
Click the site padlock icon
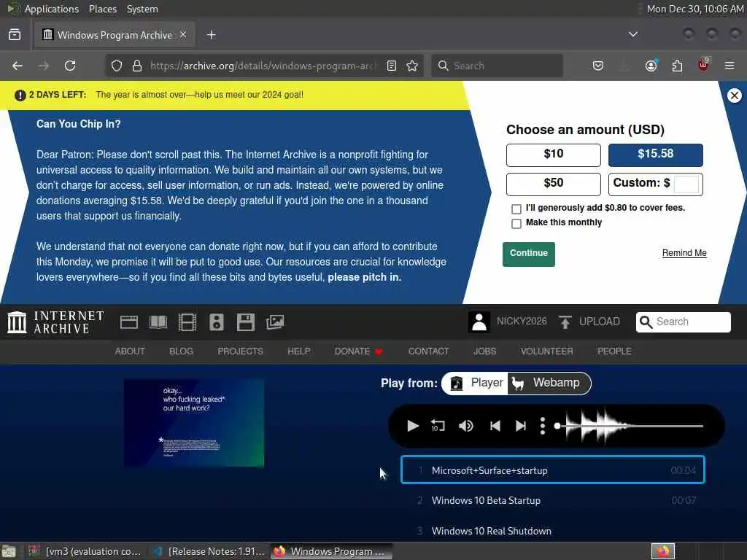137,66
